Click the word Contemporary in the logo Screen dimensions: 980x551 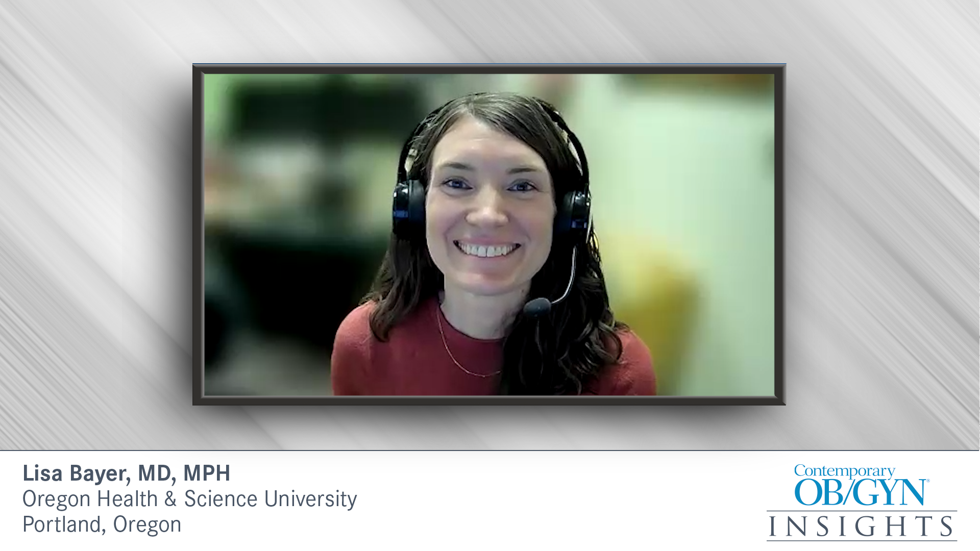point(844,471)
